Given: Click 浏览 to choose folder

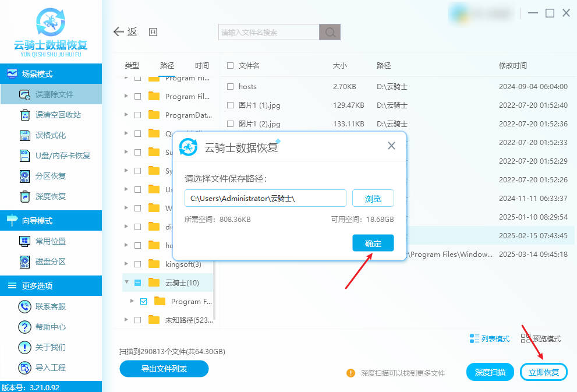Looking at the screenshot, I should tap(373, 199).
